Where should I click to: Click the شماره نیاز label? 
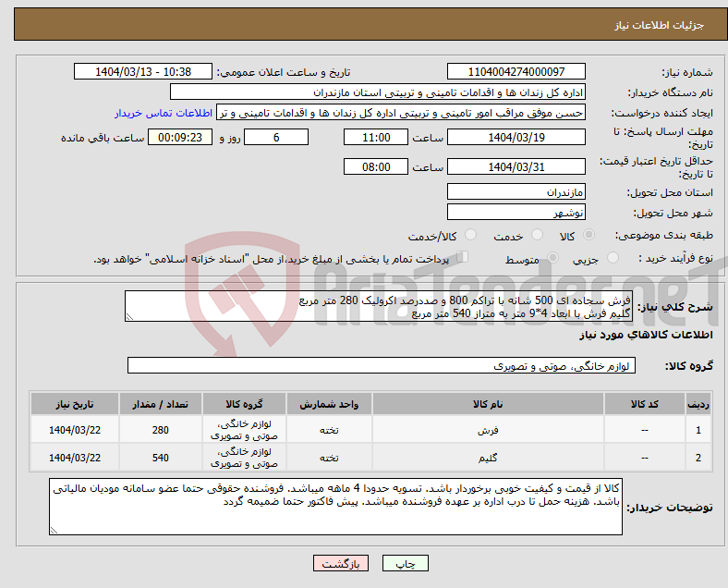coord(687,72)
